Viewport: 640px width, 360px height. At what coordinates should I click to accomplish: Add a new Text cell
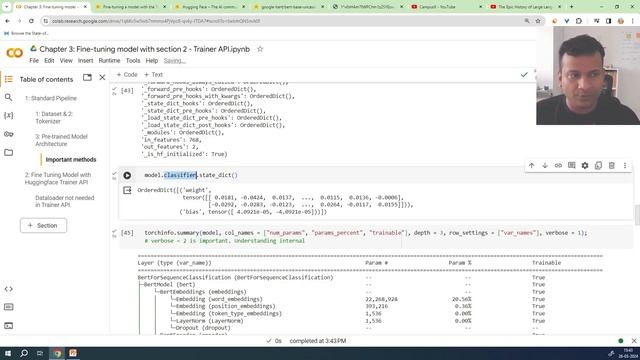(153, 75)
